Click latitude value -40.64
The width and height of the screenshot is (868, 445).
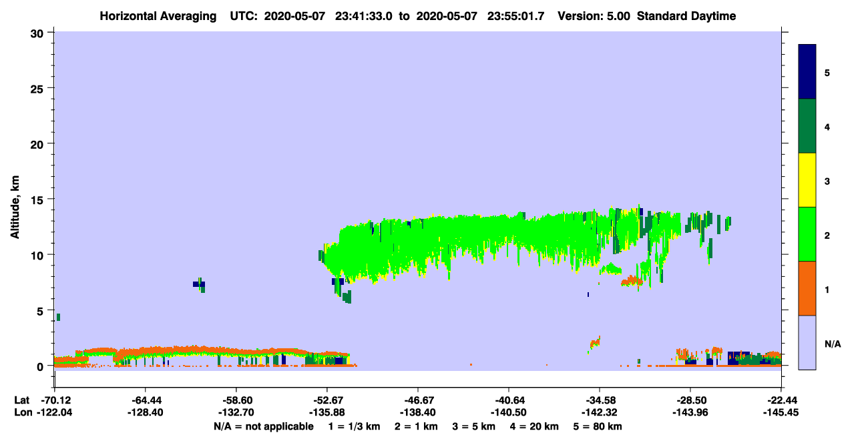[509, 400]
